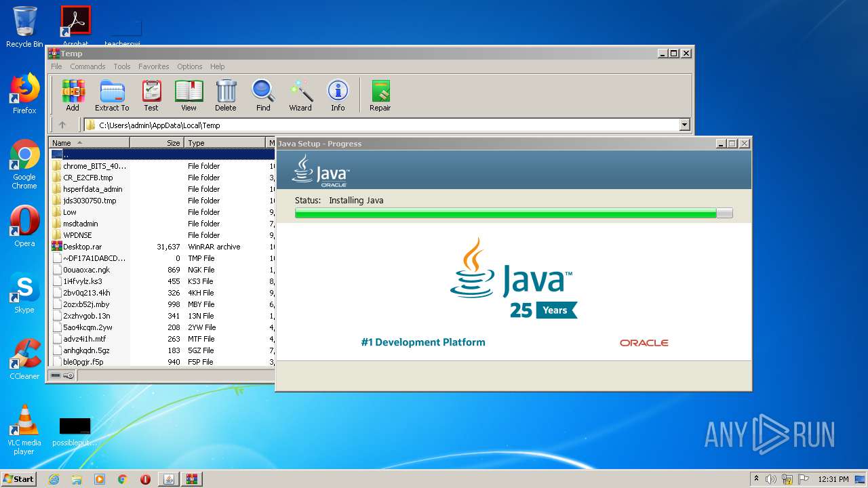Image resolution: width=868 pixels, height=488 pixels.
Task: Show archive Info icon
Action: pos(338,95)
